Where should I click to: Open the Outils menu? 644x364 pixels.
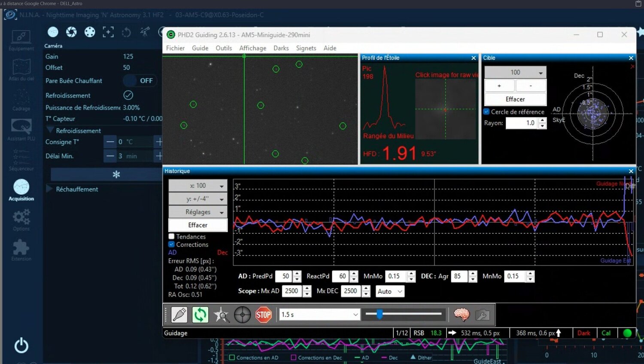[224, 48]
